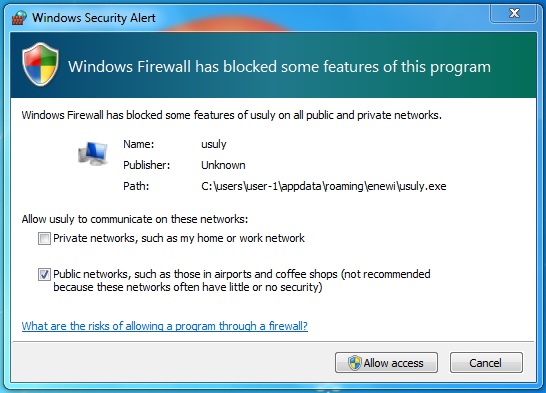Click the firewall brick icon in title bar
Image resolution: width=546 pixels, height=393 pixels.
[20, 17]
